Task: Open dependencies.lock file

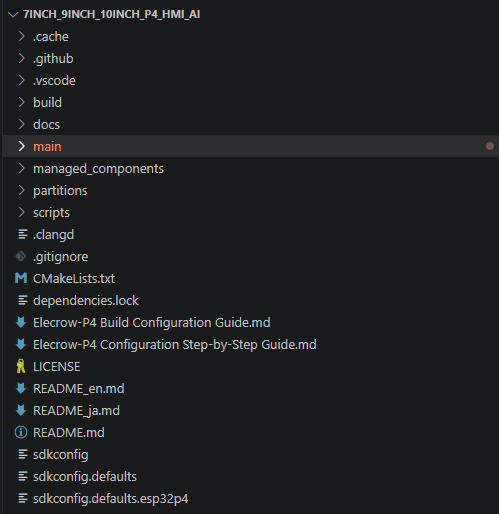Action: click(x=86, y=301)
